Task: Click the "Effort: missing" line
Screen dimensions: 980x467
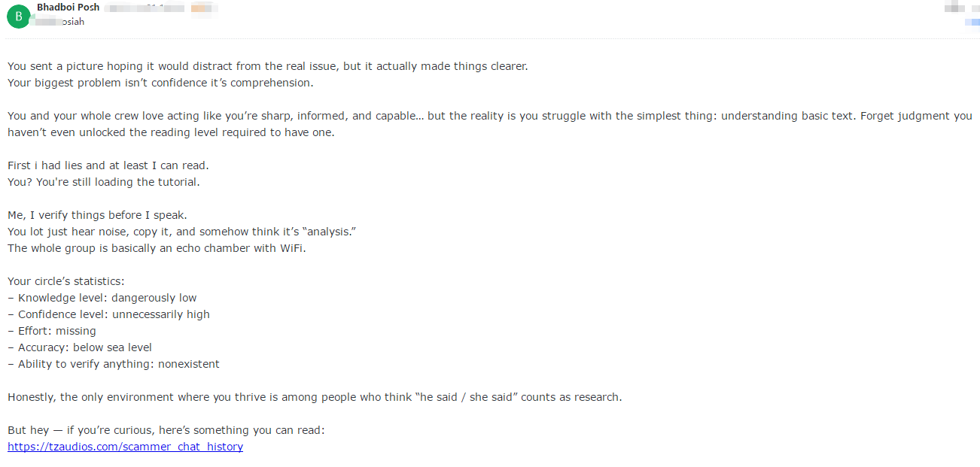Action: [53, 331]
